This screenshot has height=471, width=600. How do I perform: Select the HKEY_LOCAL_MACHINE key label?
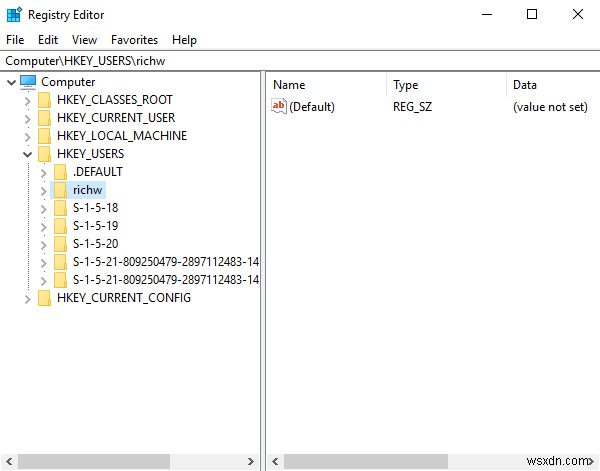(x=122, y=136)
